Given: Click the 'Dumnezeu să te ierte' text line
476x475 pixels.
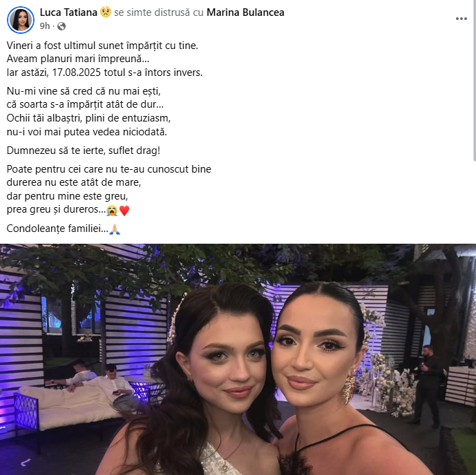Looking at the screenshot, I should (x=84, y=151).
